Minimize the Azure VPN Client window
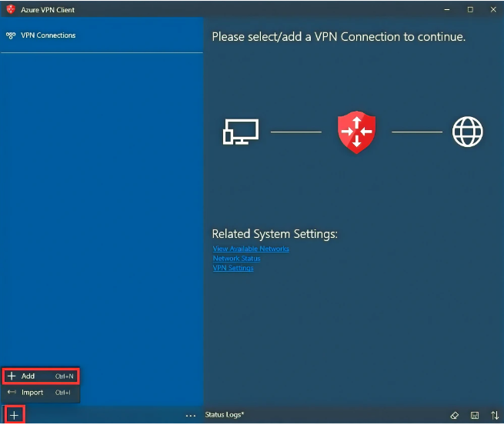 click(x=447, y=10)
